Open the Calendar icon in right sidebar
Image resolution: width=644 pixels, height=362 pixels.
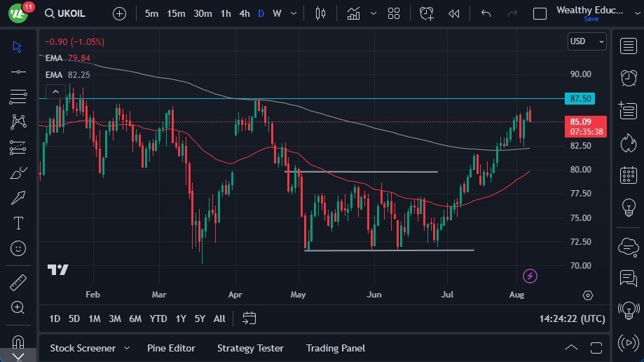coord(628,175)
